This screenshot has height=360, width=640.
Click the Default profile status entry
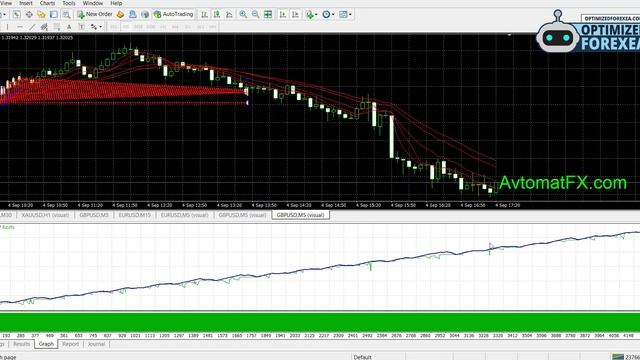[x=362, y=357]
